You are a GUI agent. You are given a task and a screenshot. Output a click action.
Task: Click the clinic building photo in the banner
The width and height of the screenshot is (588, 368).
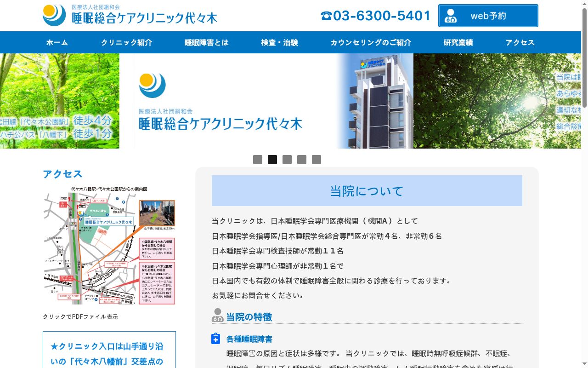tap(374, 101)
